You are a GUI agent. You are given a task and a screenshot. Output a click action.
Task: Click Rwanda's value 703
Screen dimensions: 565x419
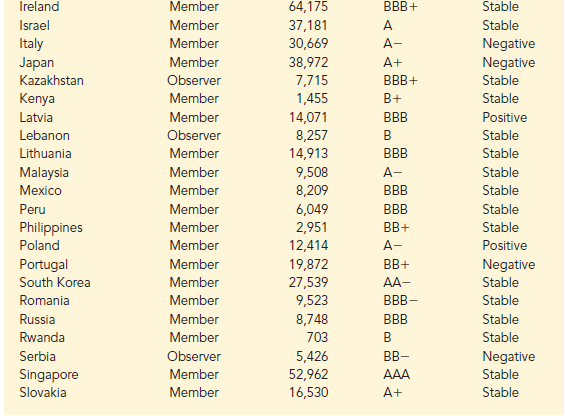pos(317,338)
